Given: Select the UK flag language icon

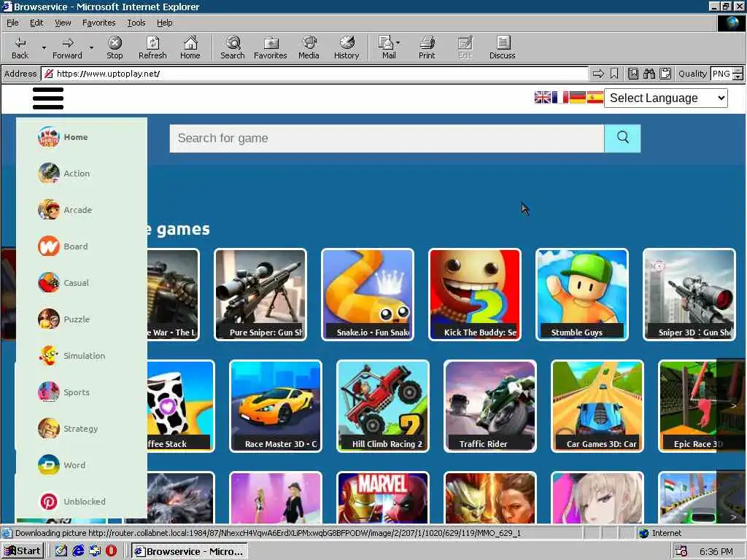Looking at the screenshot, I should (x=543, y=98).
